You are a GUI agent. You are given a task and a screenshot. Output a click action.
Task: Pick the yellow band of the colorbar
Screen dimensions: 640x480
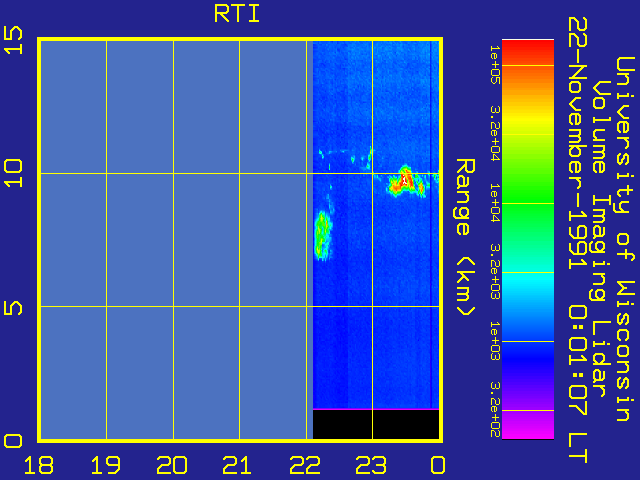[528, 120]
